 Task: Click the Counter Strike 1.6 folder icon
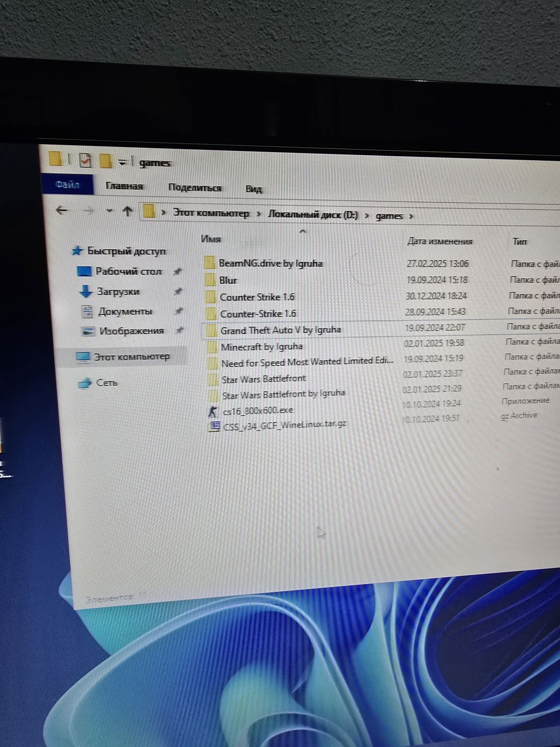click(x=211, y=297)
